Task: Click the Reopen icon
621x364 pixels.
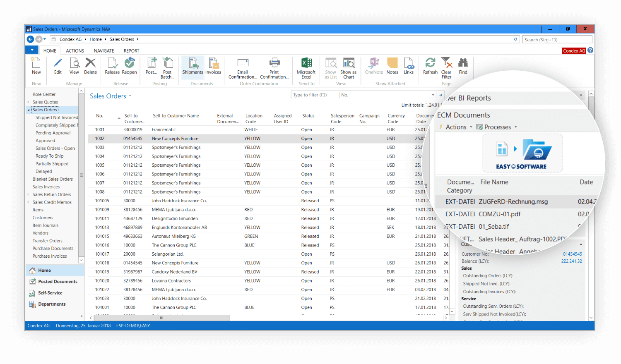Action: tap(130, 63)
